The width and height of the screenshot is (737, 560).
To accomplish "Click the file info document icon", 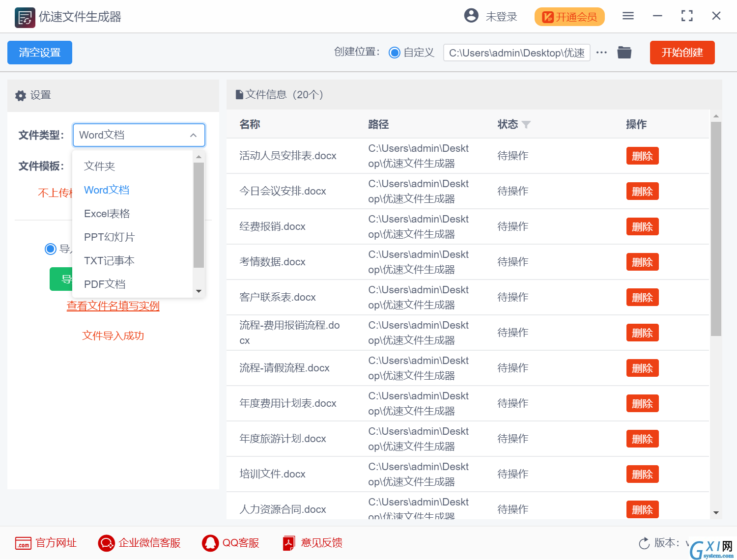I will point(239,95).
